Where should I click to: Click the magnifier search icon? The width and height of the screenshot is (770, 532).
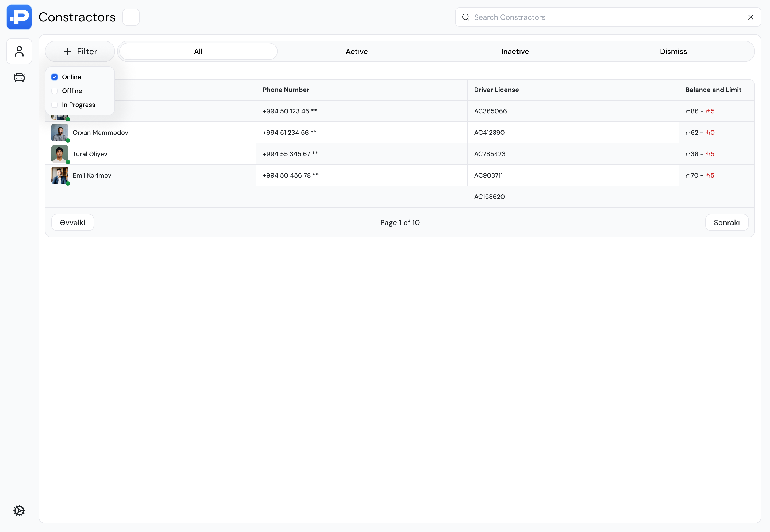(465, 17)
